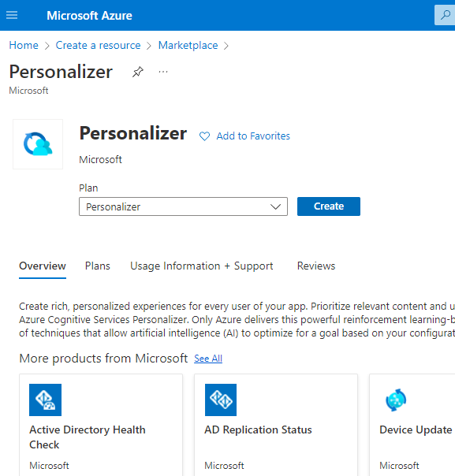Click the Create button
455x476 pixels.
point(329,206)
